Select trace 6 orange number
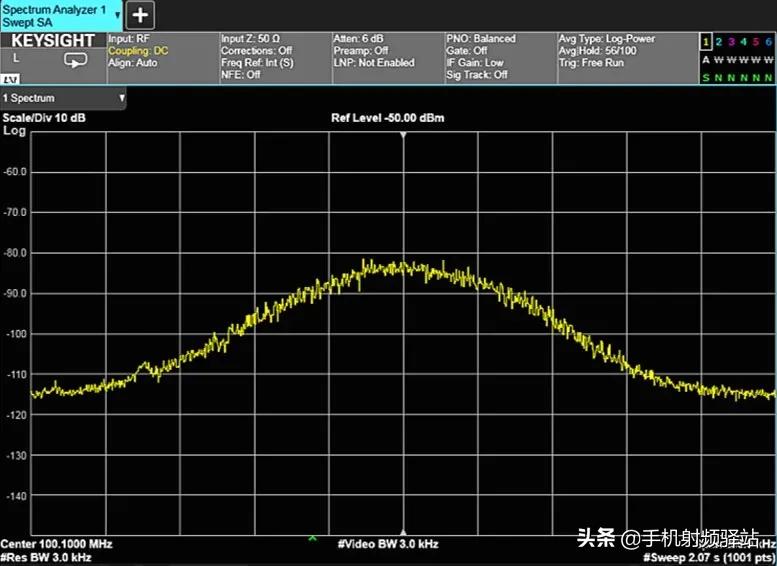777x566 pixels. [768, 41]
